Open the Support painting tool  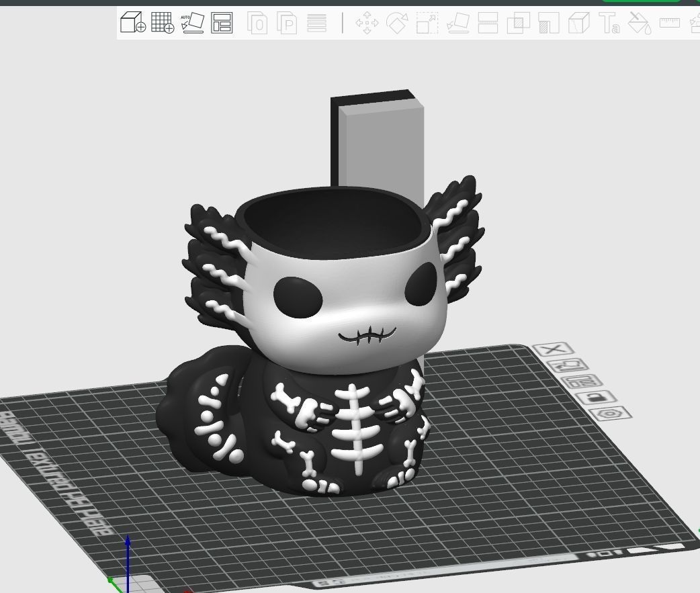point(549,23)
